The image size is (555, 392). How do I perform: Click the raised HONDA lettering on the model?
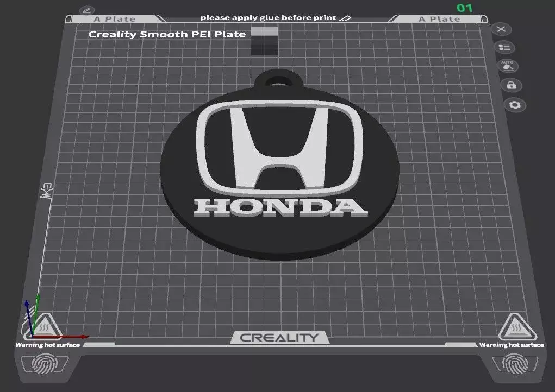pyautogui.click(x=280, y=207)
